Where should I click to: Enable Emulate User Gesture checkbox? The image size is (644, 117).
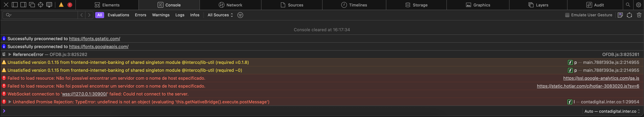[x=567, y=15]
